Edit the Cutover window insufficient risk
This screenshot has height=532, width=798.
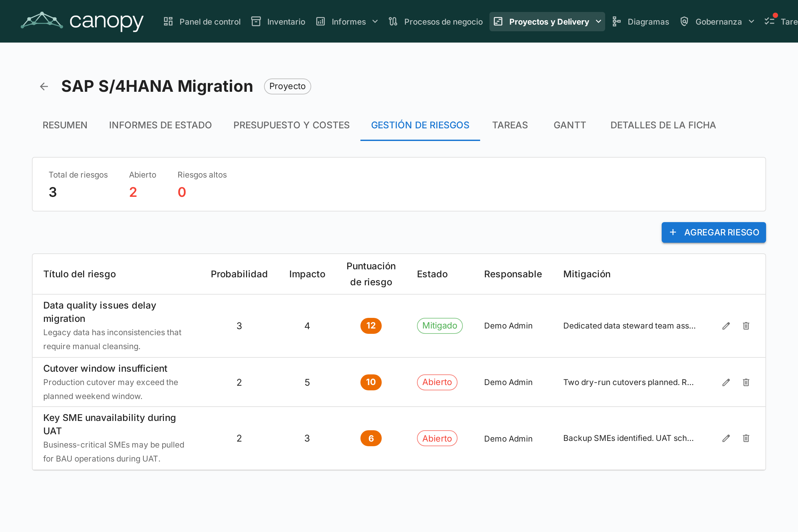[x=726, y=382]
